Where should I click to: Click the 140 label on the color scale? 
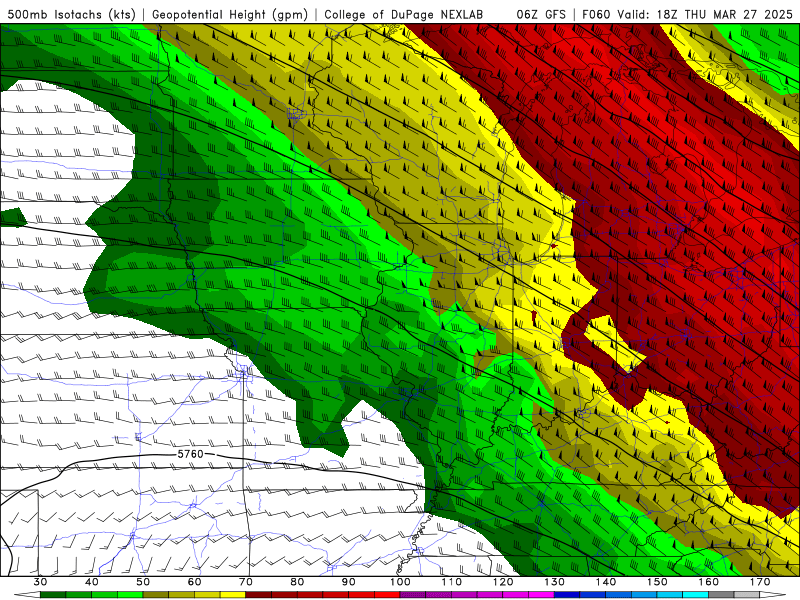(606, 582)
